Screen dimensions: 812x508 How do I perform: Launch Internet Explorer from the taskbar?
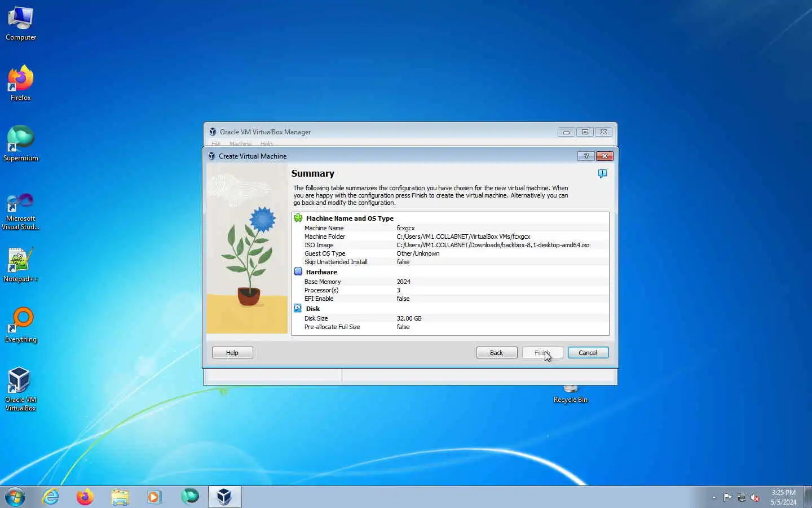(51, 497)
